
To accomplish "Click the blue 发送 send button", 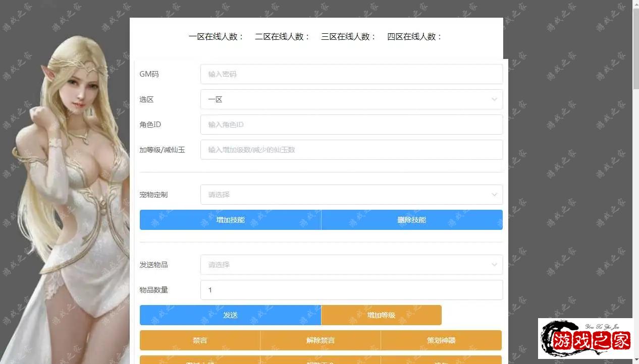I will (230, 315).
